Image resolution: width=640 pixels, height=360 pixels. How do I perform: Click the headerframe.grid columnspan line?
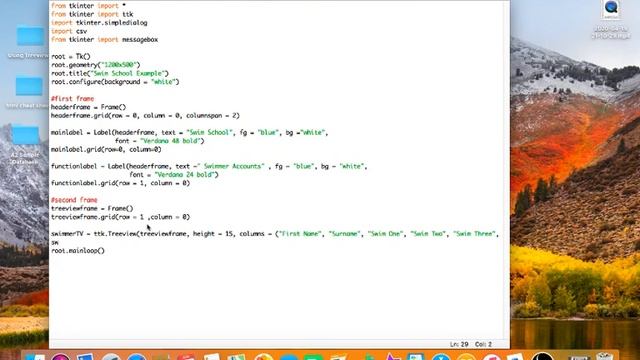pos(145,116)
